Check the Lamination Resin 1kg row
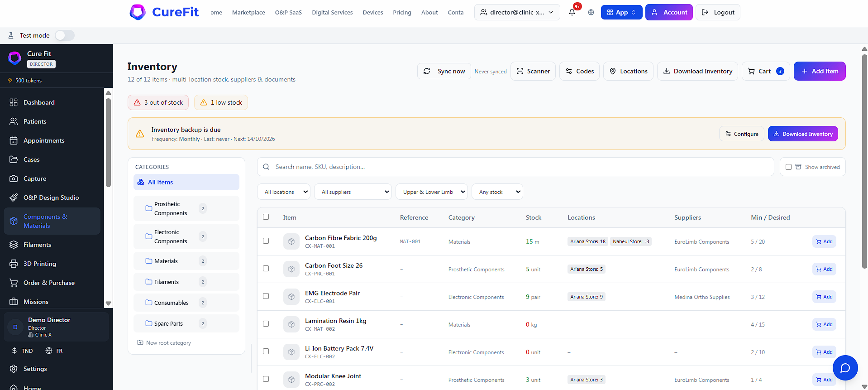This screenshot has height=390, width=868. (x=266, y=324)
